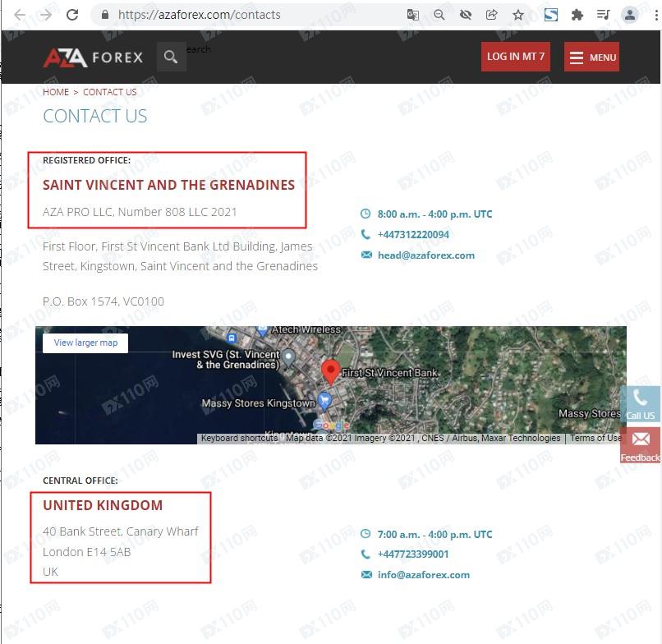Click the LOG IN MT 7 button
This screenshot has height=644, width=662.
[516, 57]
